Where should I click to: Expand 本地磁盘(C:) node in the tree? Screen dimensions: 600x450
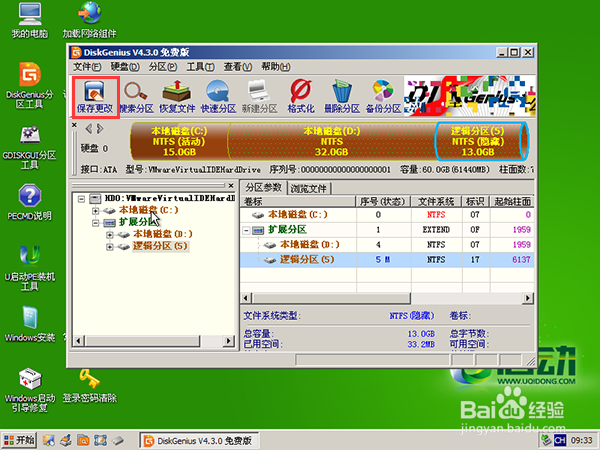click(95, 210)
